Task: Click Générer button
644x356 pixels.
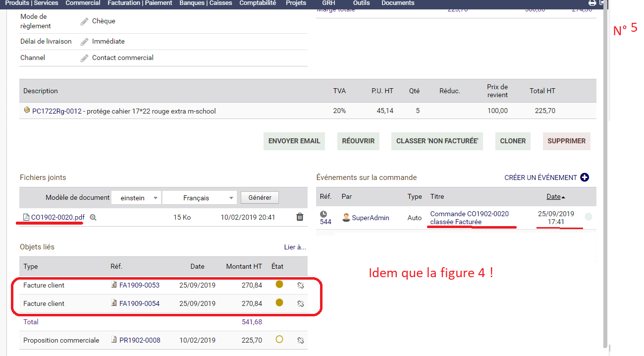Action: pyautogui.click(x=260, y=197)
